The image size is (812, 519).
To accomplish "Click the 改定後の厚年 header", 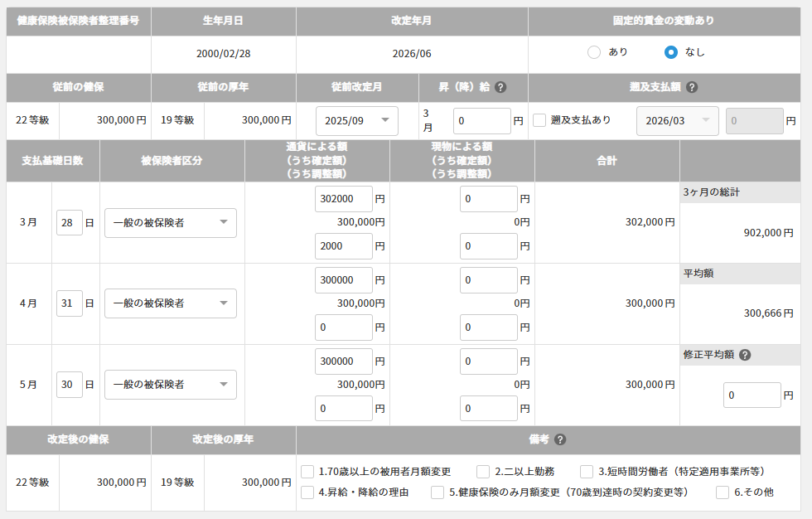I will pyautogui.click(x=223, y=439).
